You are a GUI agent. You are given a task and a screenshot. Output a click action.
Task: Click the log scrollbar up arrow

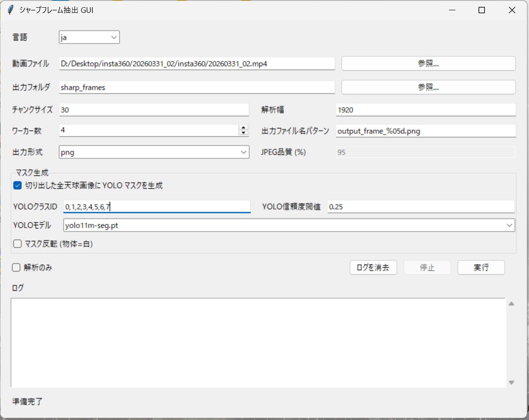[511, 303]
